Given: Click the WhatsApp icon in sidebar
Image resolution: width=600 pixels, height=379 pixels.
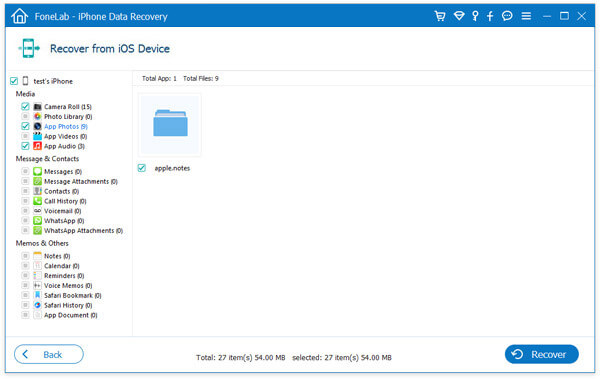Looking at the screenshot, I should click(38, 221).
